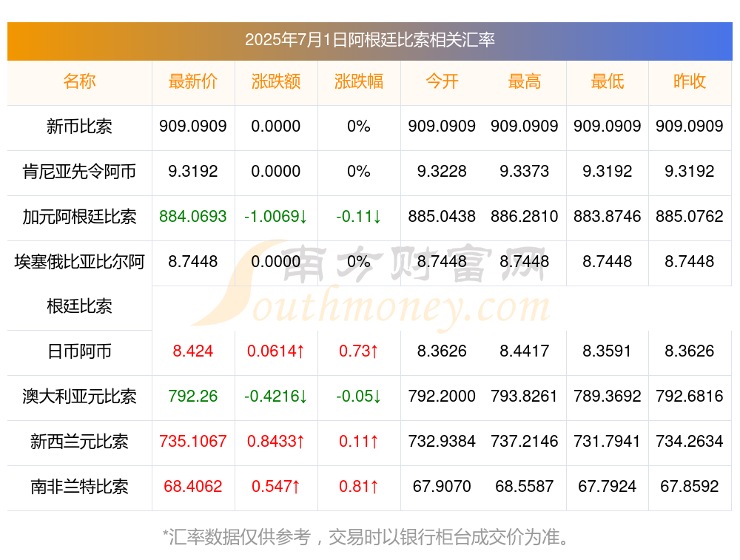The image size is (740, 560).
Task: Click the 埃塞俄比亚比尔阿 row name
Action: 79,261
